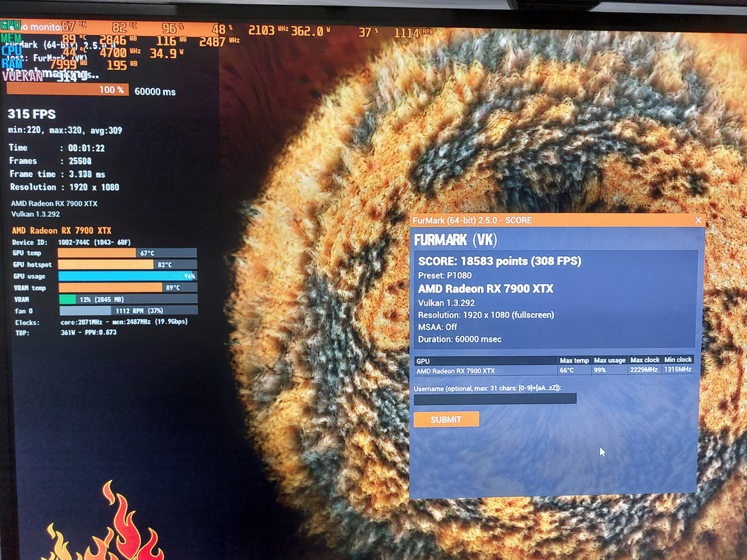Click the CPU label in top overlay
This screenshot has height=560, width=747.
point(11,50)
